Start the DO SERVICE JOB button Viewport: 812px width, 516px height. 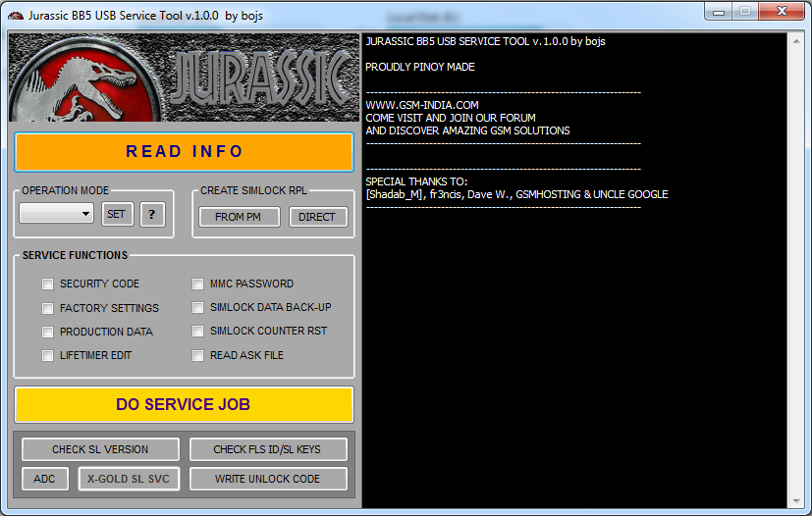click(x=184, y=404)
